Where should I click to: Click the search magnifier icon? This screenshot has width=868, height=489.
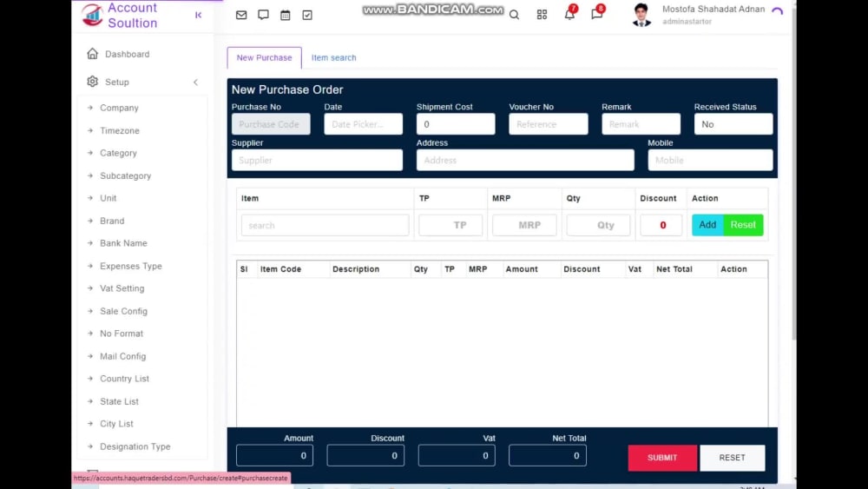(x=514, y=15)
